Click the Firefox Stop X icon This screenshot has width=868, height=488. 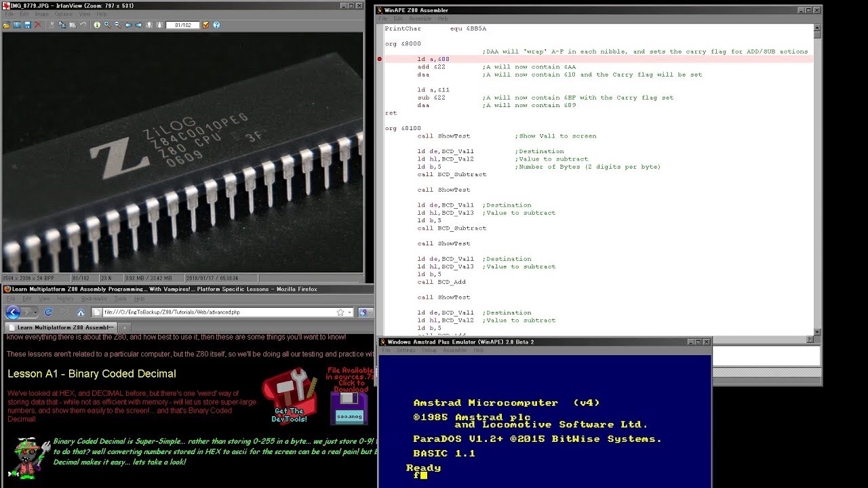[64, 312]
